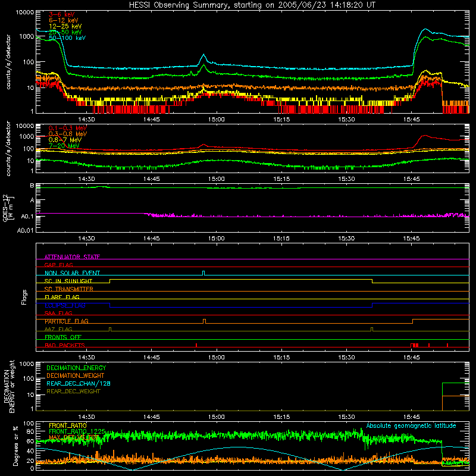The height and width of the screenshot is (476, 476).
Task: Select the NON_SOLAR_EVENT flag label
Action: [x=72, y=273]
